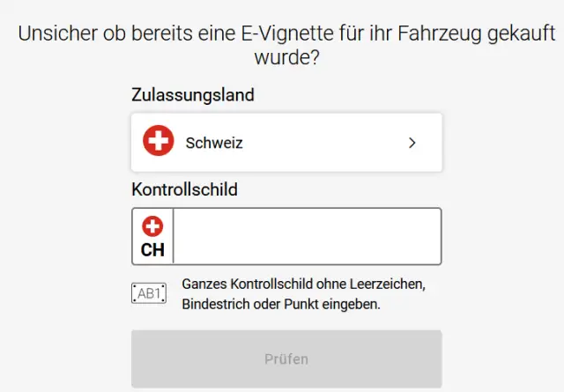Click the Schweiz country name text

[214, 143]
